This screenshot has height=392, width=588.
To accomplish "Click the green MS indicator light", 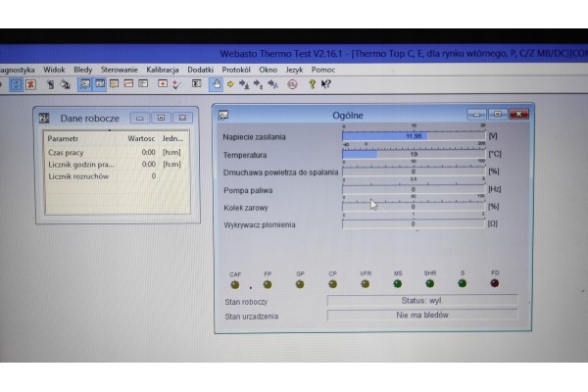I will click(398, 284).
